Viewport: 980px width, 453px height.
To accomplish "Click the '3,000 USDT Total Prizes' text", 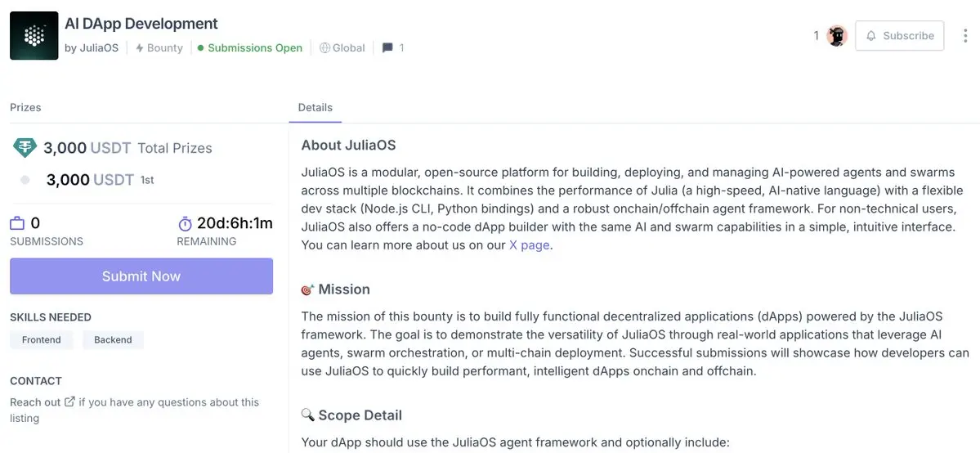I will click(128, 148).
